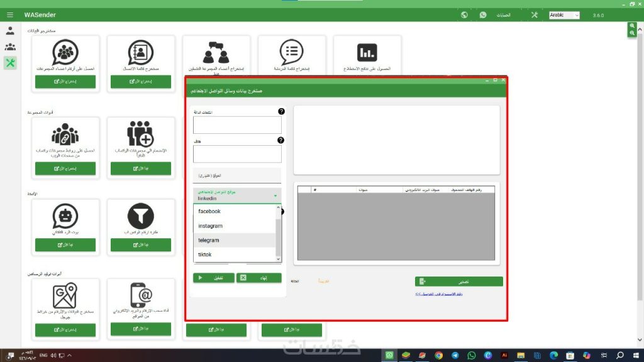Image resolution: width=644 pixels, height=362 pixels.
Task: Click the list chat-bubble extractor icon card
Action: tap(292, 52)
